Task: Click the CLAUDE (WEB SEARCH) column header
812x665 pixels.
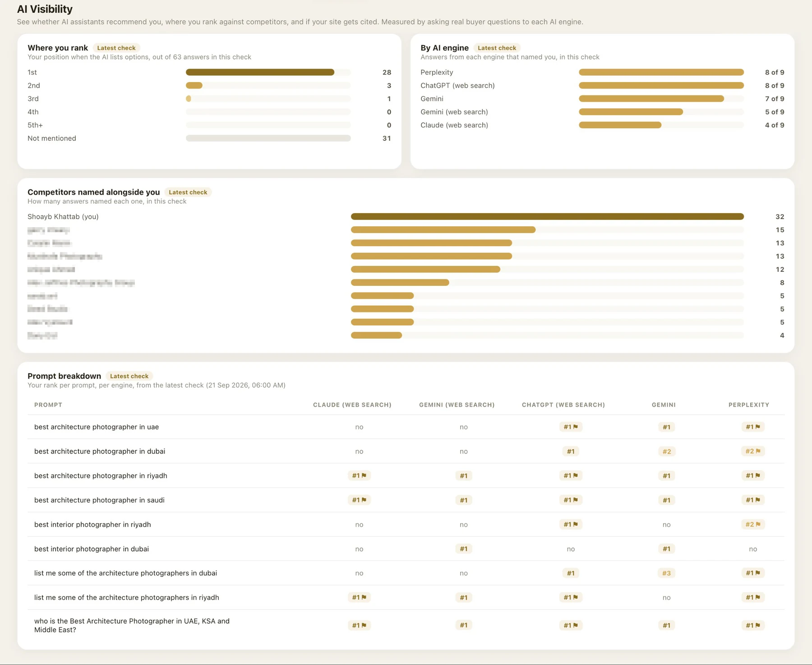Action: click(x=352, y=405)
